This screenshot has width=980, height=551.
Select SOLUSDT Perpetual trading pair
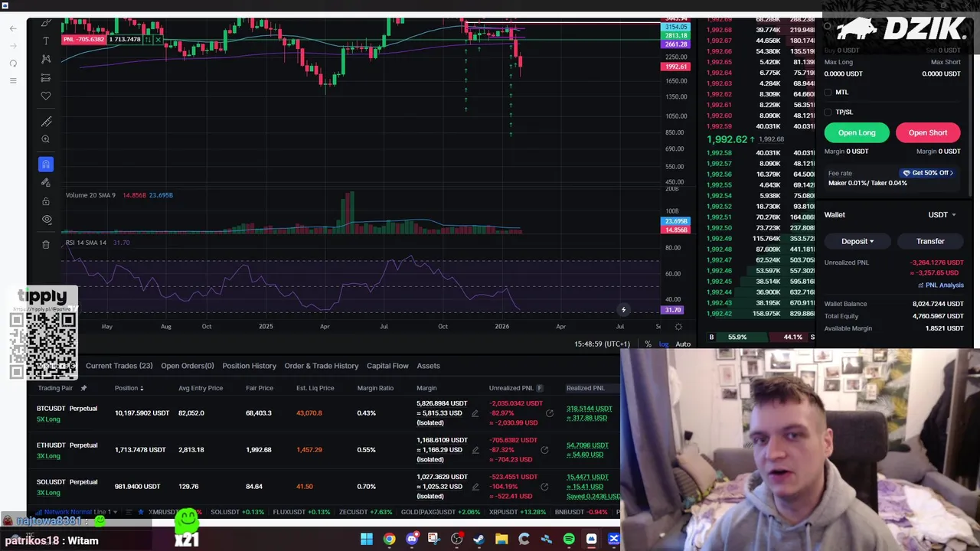[67, 482]
